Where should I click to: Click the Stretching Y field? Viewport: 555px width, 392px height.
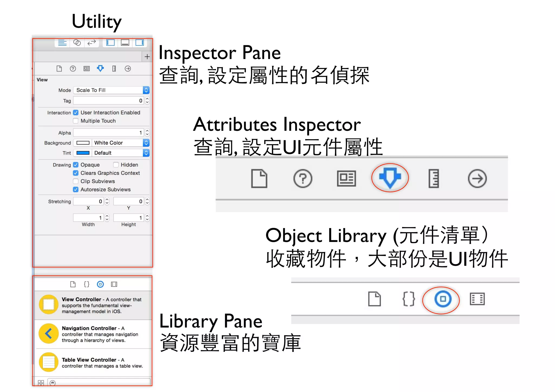click(x=128, y=201)
